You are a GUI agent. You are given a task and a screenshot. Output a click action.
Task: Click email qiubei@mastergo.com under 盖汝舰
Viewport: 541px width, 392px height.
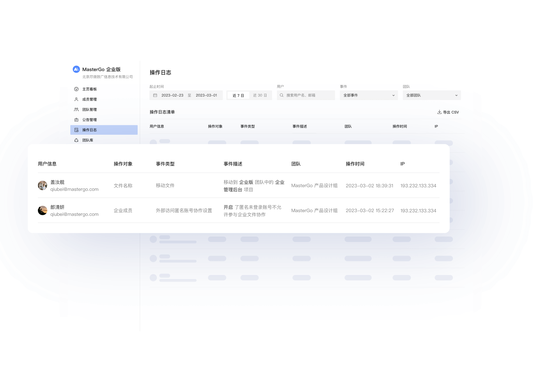point(74,189)
